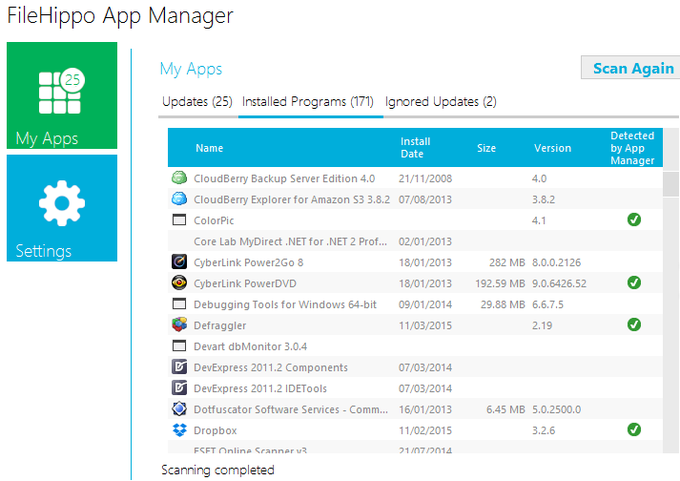
Task: Select CyberLink Power2Go 8 name text
Action: click(x=248, y=262)
